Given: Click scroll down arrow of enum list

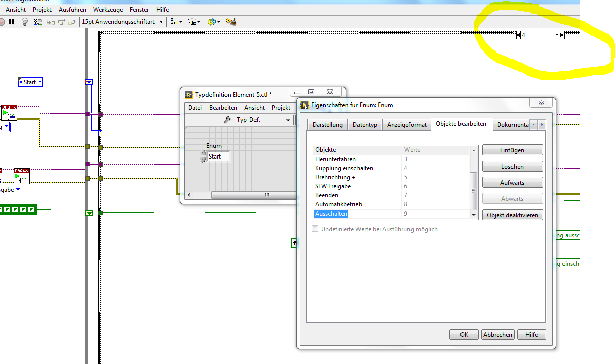Looking at the screenshot, I should tap(474, 215).
